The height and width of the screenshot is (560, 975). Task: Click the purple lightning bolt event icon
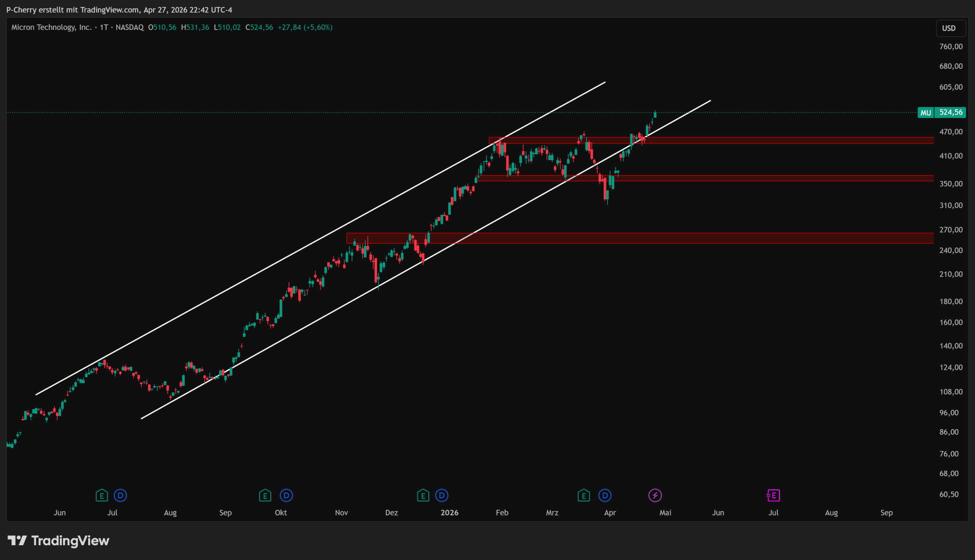[655, 495]
